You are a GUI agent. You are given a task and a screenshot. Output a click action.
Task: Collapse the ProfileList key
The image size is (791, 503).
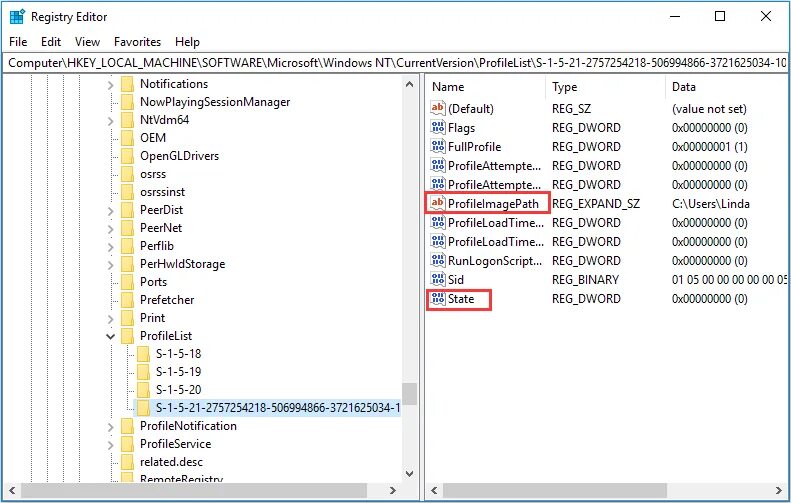coord(110,337)
